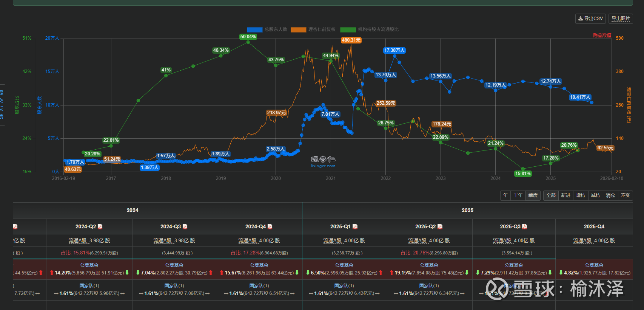The image size is (644, 310).
Task: Switch the table period to 季度
Action: tap(533, 195)
